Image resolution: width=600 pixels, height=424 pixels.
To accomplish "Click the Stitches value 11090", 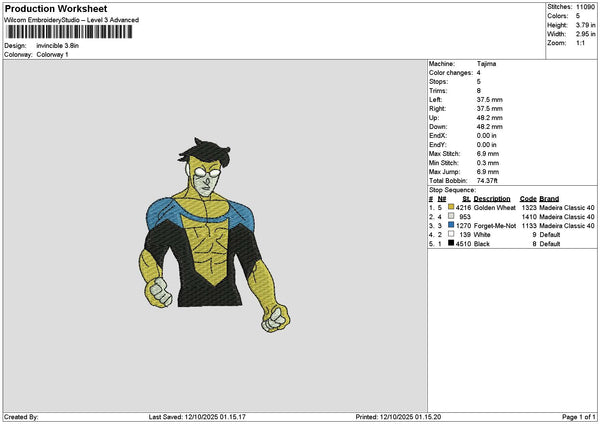I will coord(585,7).
